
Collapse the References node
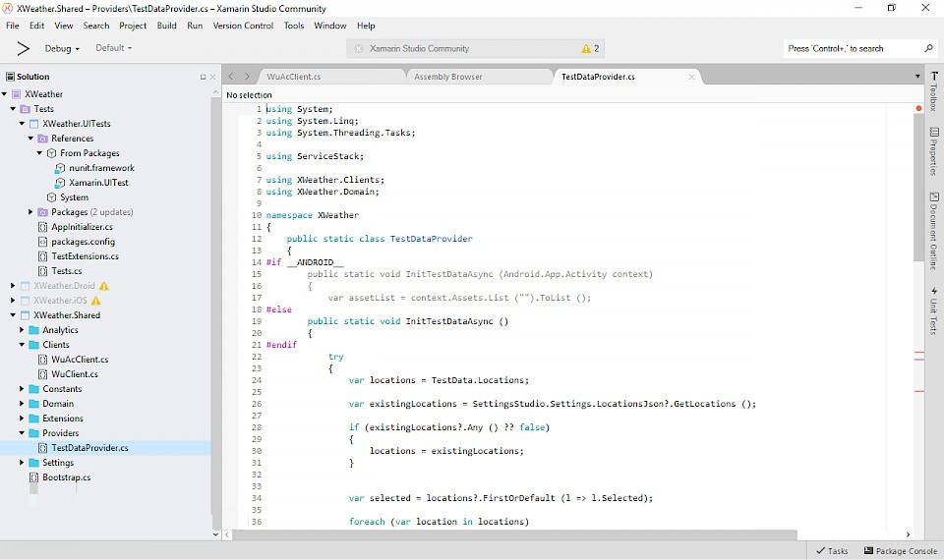coord(30,139)
